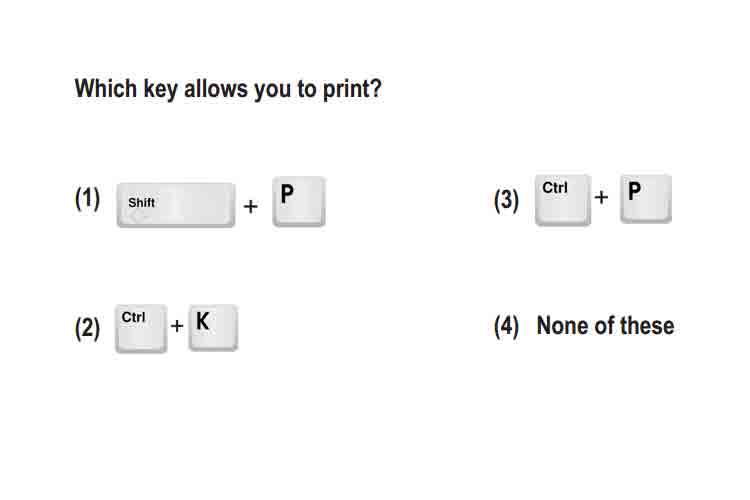Select answer option number (2)
The height and width of the screenshot is (500, 750).
[88, 328]
